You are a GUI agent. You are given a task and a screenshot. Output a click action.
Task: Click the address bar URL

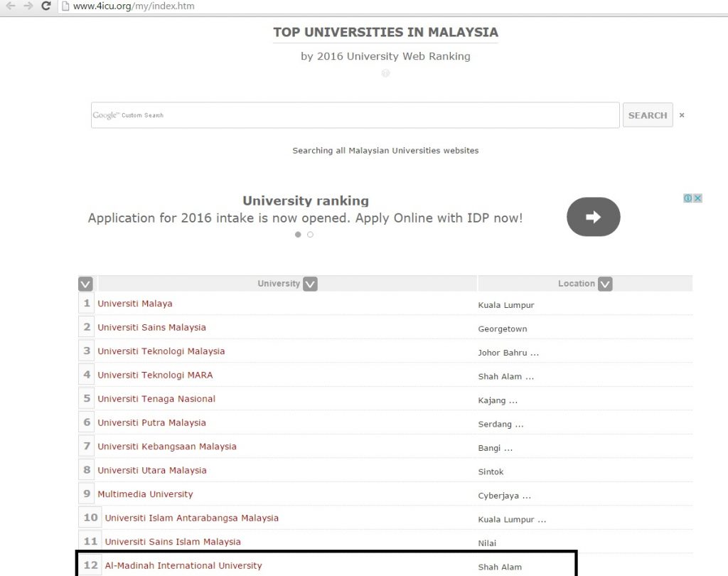point(134,6)
